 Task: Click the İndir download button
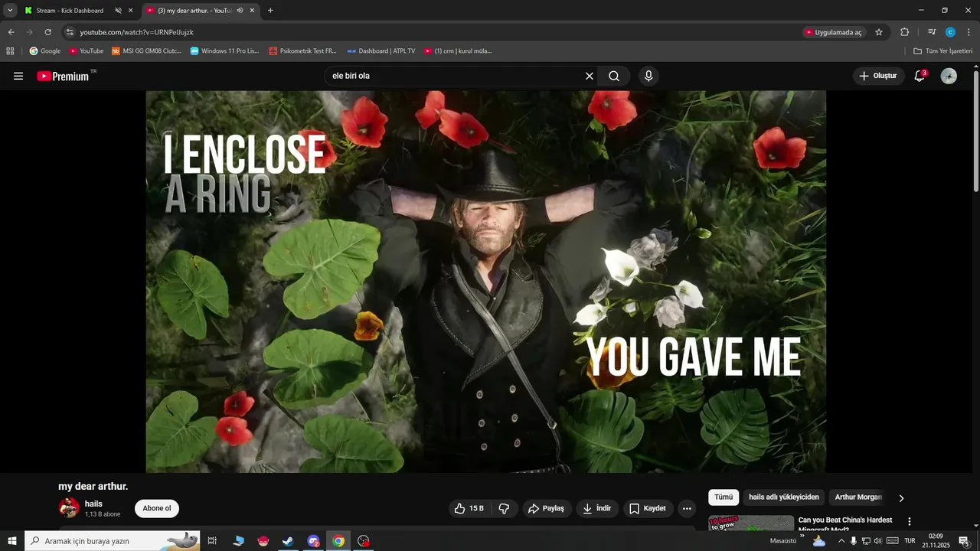pos(597,508)
